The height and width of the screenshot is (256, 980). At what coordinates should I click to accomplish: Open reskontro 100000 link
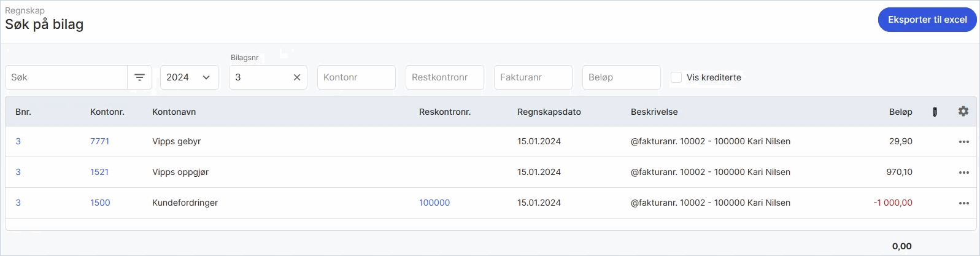tap(434, 203)
